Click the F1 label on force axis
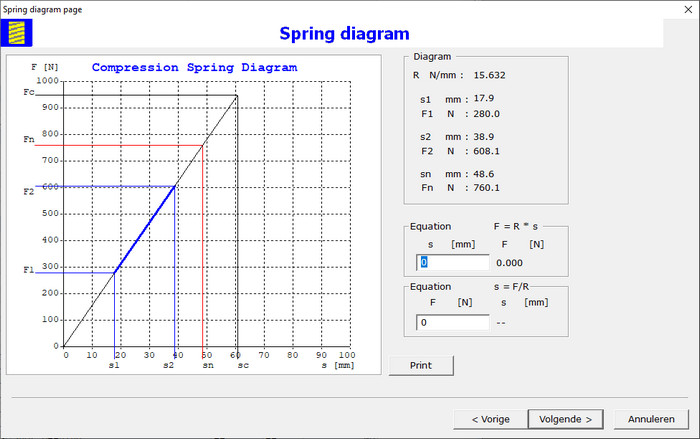The image size is (700, 439). pos(29,270)
